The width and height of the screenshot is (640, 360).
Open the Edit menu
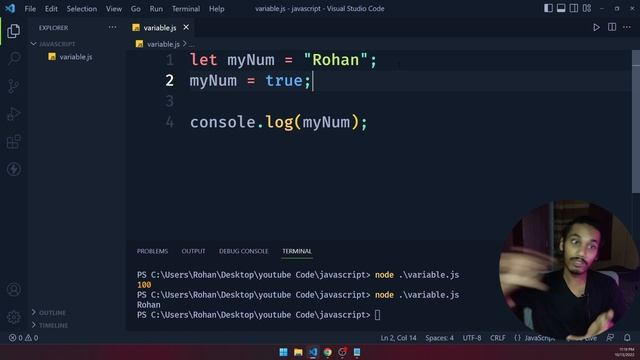(51, 9)
